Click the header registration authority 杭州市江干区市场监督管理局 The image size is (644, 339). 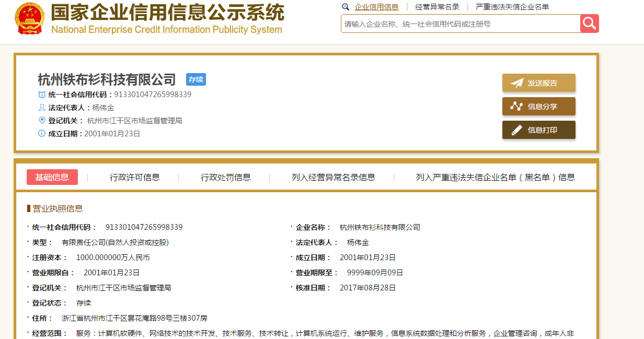coord(135,121)
